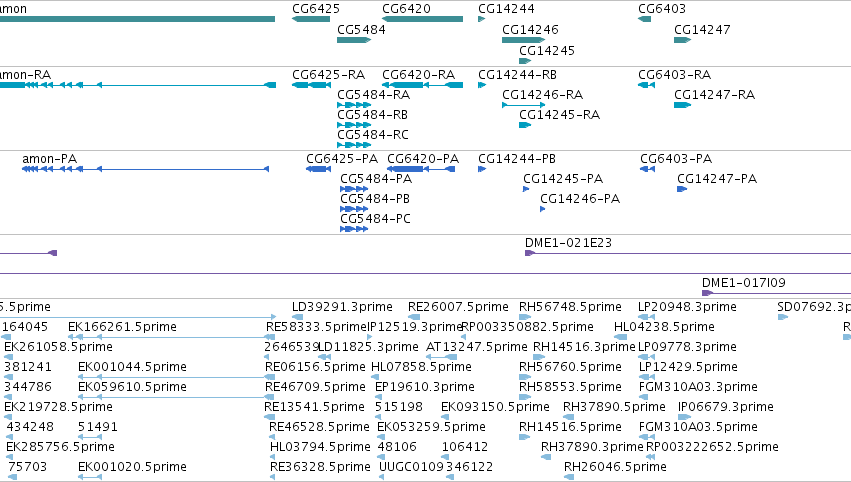Click the CG14244-PB protein

point(482,169)
